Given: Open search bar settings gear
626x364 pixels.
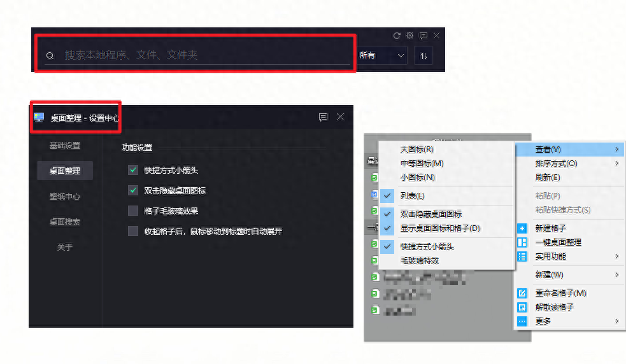Looking at the screenshot, I should click(409, 36).
